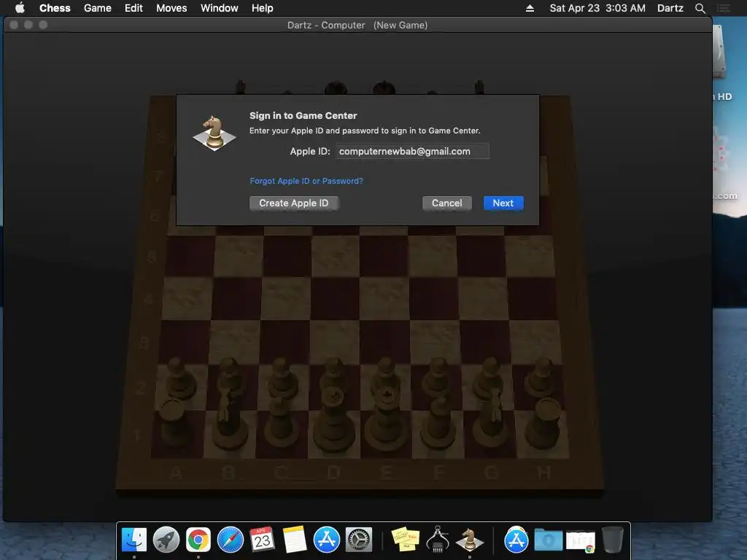Screen dimensions: 747x560
Task: Open Forgot Apple ID or Password link
Action: point(306,181)
